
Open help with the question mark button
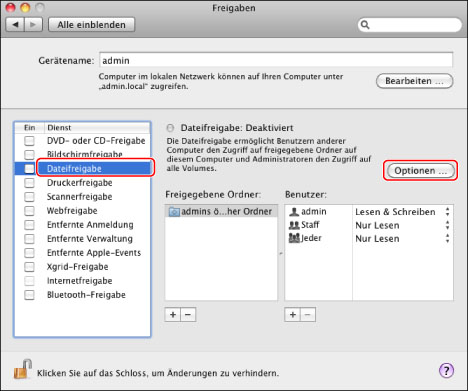[446, 370]
